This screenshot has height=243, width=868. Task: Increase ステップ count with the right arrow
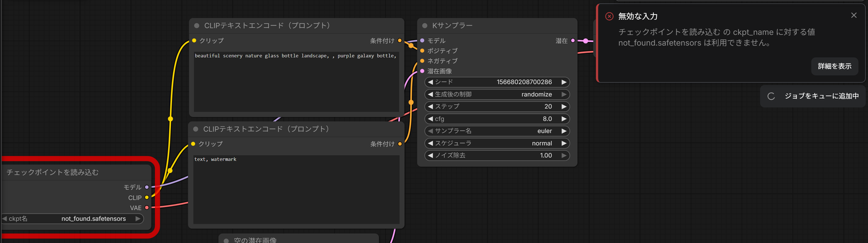(564, 106)
